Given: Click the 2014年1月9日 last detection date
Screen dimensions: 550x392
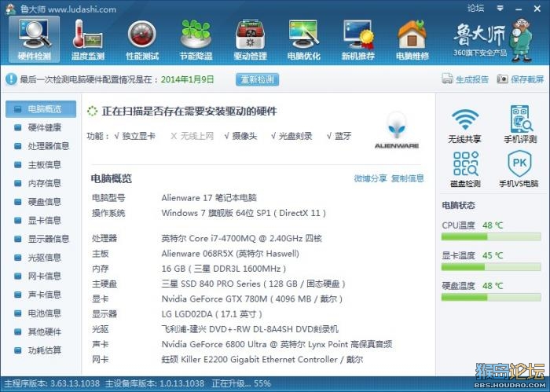Looking at the screenshot, I should tap(187, 79).
